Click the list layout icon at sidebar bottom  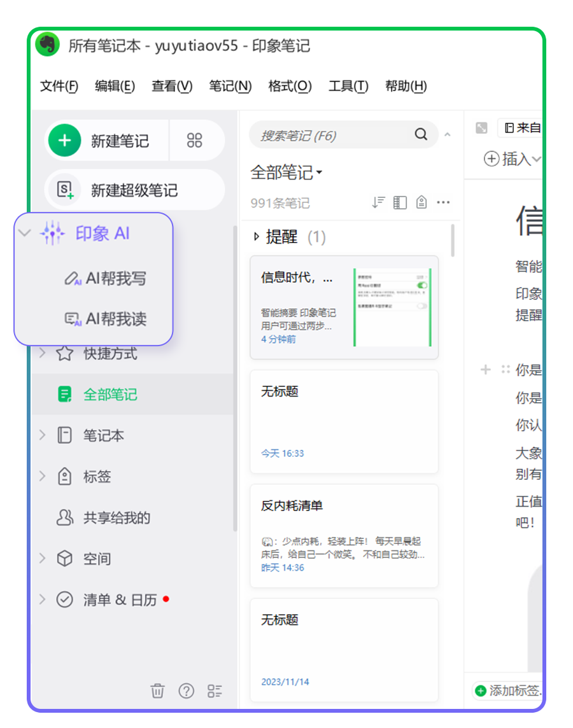(x=215, y=691)
